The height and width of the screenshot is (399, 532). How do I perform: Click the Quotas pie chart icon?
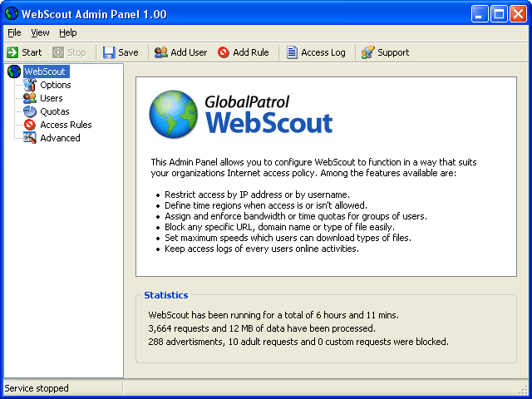pyautogui.click(x=30, y=111)
